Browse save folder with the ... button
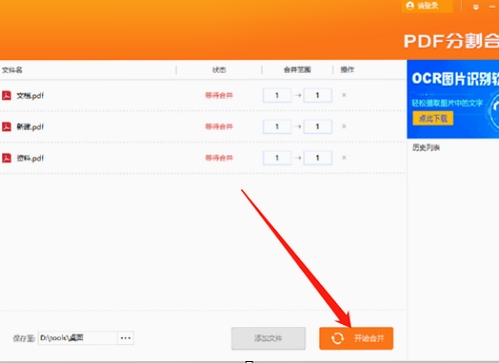This screenshot has height=363, width=499. (126, 338)
